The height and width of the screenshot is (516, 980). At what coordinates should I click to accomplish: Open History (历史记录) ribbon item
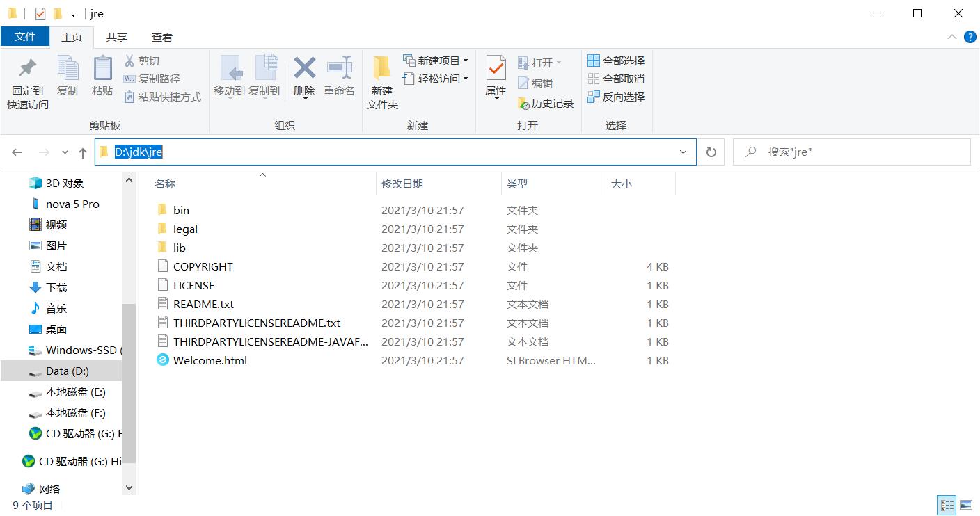(x=546, y=104)
